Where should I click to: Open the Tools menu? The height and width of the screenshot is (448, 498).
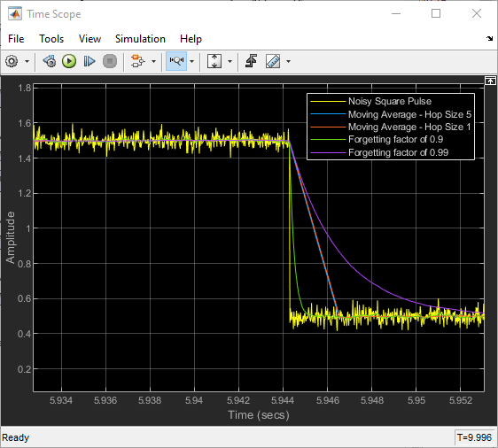coord(51,39)
